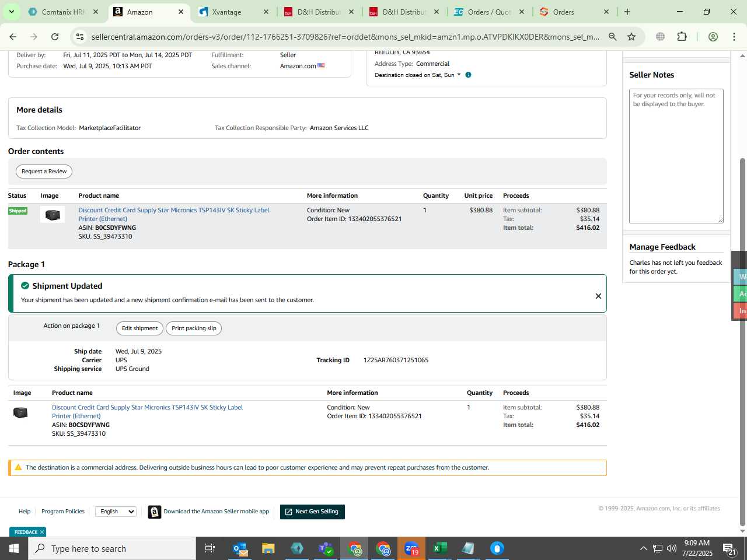Open the Chrome profile icon

tap(713, 37)
